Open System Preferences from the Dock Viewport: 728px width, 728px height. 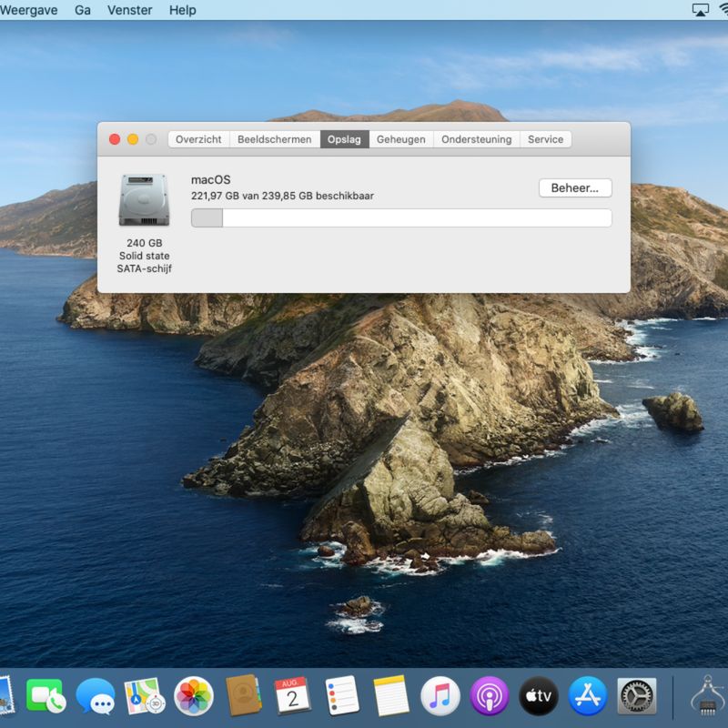click(x=637, y=696)
